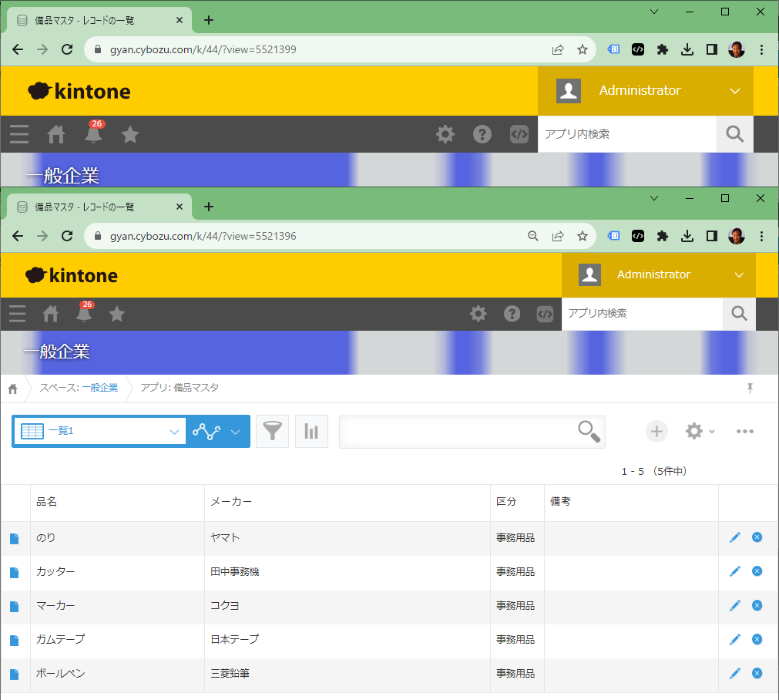
Task: Add a new record with the plus button
Action: click(x=656, y=432)
